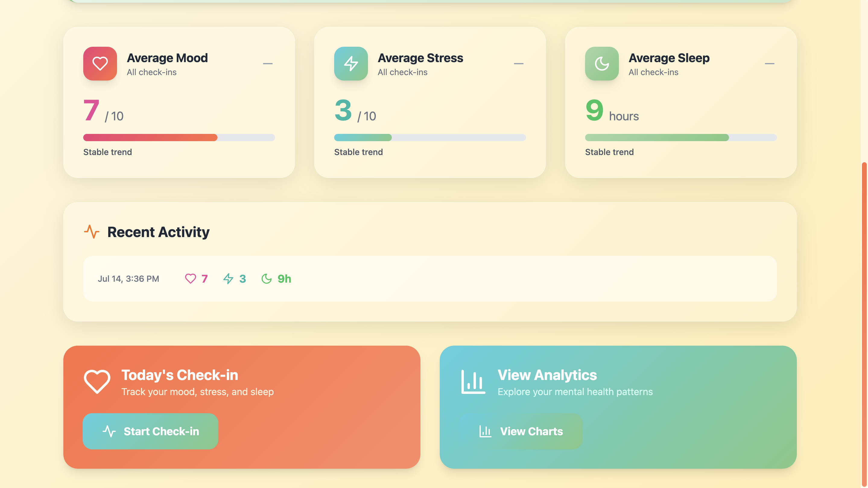Click the heart icon on Average Mood card
Image resolution: width=868 pixels, height=488 pixels.
(100, 63)
